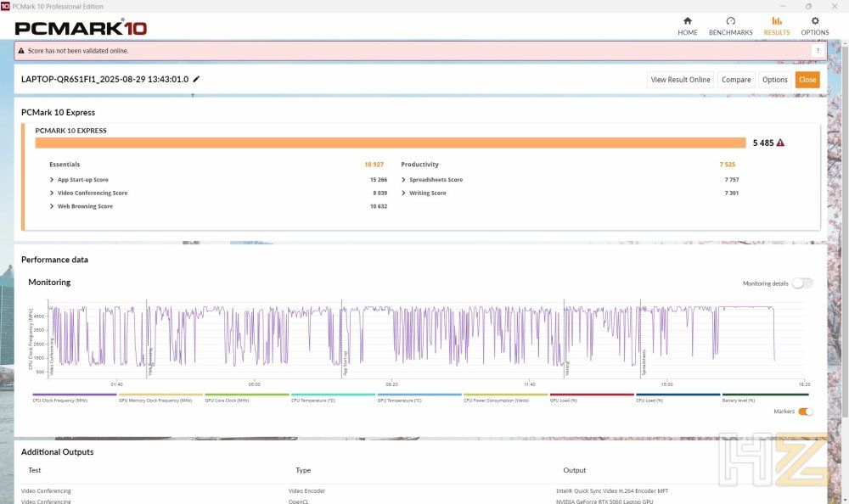Select the Results bar chart icon

coord(777,21)
